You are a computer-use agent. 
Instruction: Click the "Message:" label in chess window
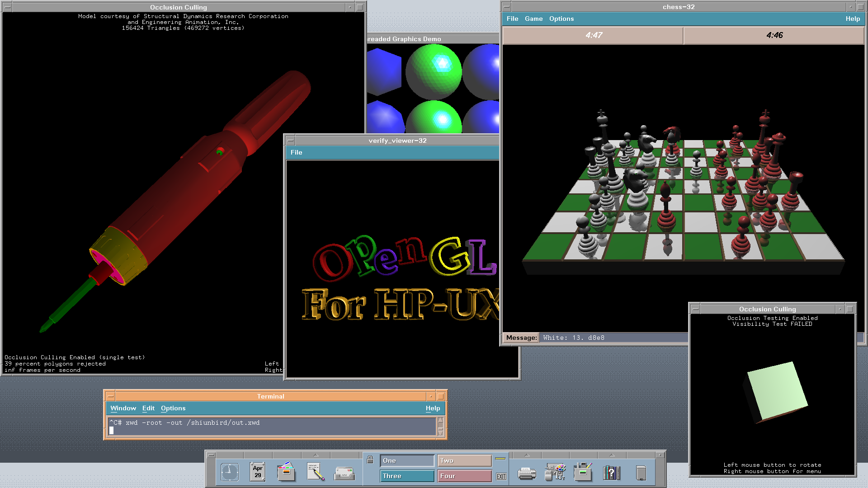[521, 338]
